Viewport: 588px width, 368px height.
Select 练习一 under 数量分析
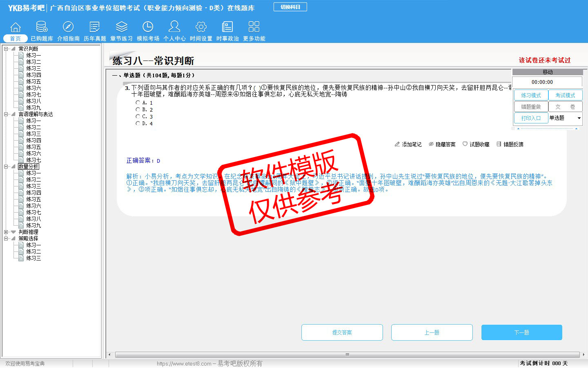pyautogui.click(x=33, y=173)
